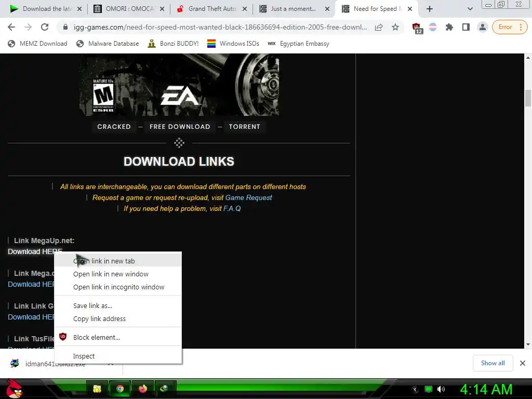This screenshot has width=532, height=399.
Task: Close the downloads bar
Action: click(523, 363)
